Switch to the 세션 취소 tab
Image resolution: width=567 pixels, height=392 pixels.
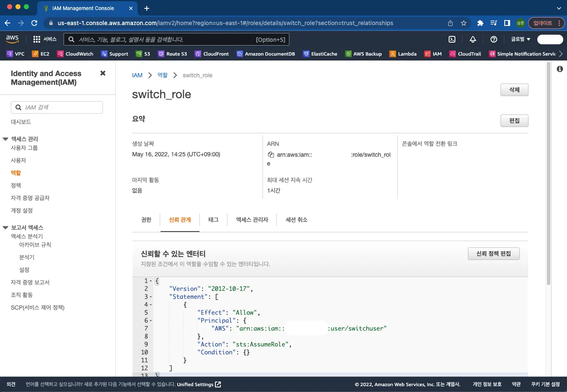point(296,220)
